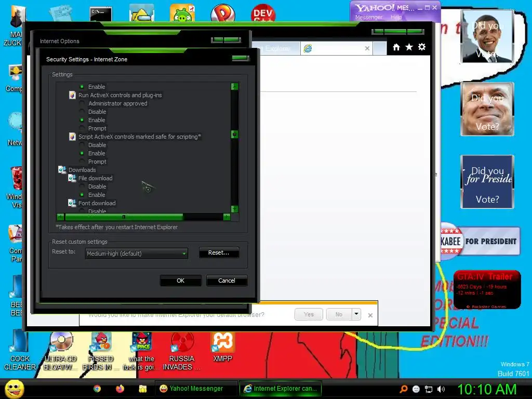Expand the No button dropdown arrow
The width and height of the screenshot is (532, 399).
[356, 314]
